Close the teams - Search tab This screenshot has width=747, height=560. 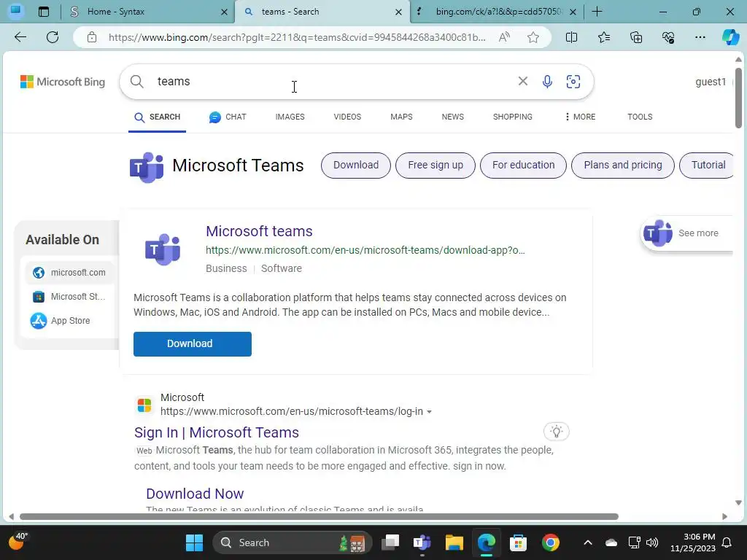[399, 12]
